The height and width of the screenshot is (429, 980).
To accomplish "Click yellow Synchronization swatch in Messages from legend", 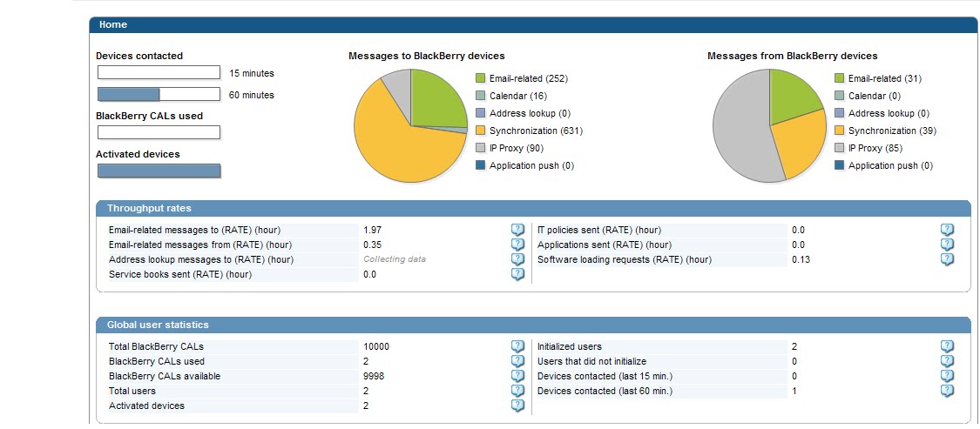I will tap(840, 131).
